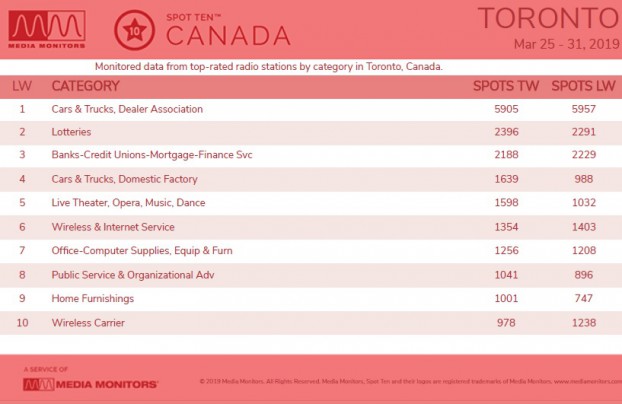Screen dimensions: 622x404
Task: Click the Media Monitors waveform logo
Action: 47,29
